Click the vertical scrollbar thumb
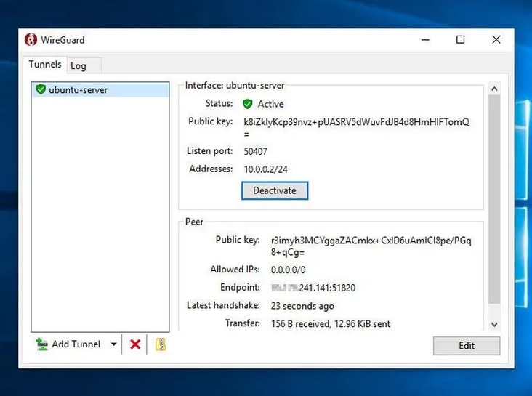This screenshot has width=532, height=396. coord(494,199)
